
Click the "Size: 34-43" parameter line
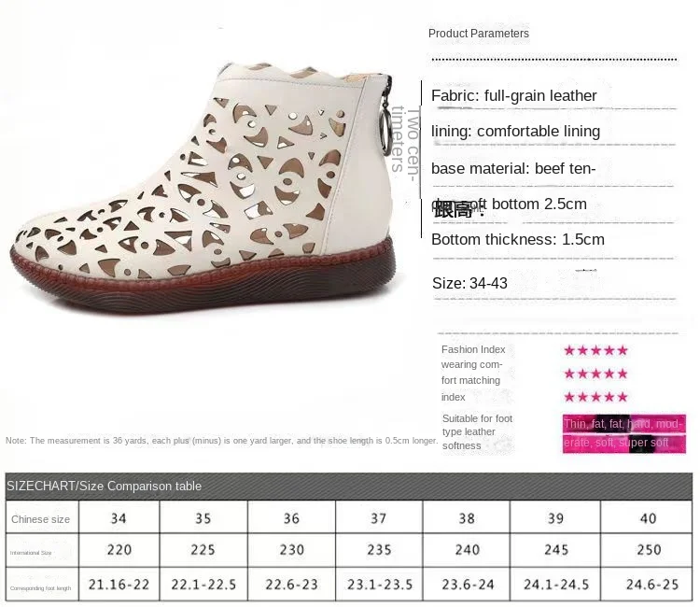469,283
